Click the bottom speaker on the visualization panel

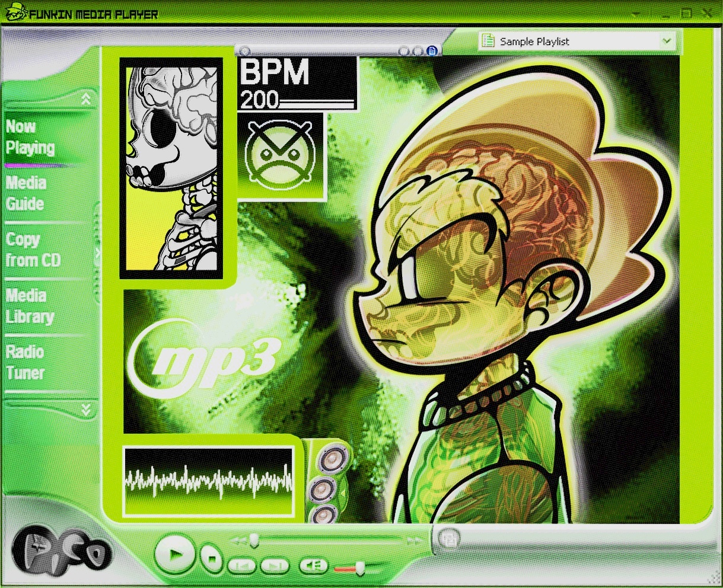324,515
